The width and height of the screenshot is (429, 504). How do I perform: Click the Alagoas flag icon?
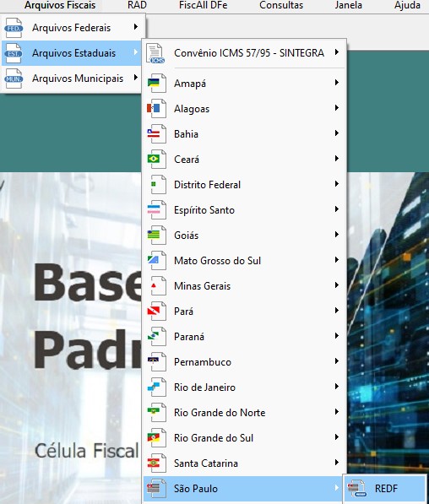tap(156, 109)
